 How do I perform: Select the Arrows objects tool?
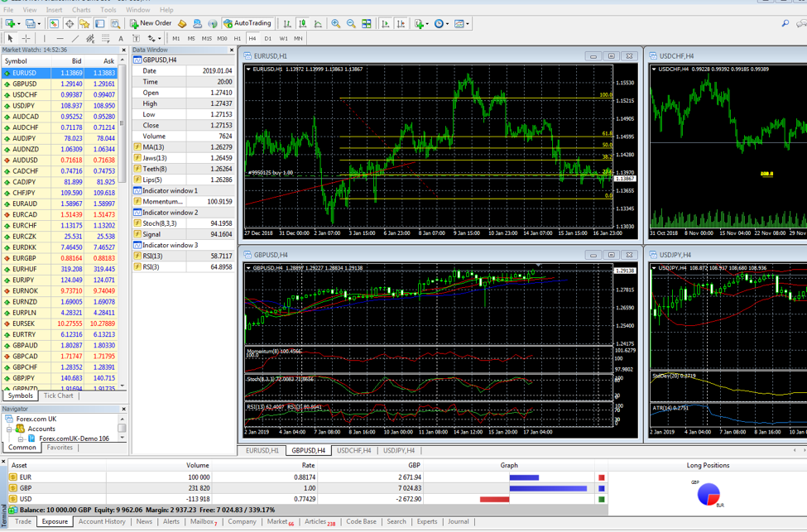151,38
